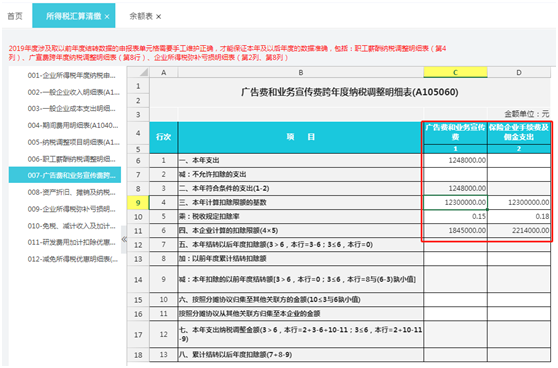Screen dimensions: 558x368
Task: Click the select-all corner triangle of the grid
Action: 144,73
